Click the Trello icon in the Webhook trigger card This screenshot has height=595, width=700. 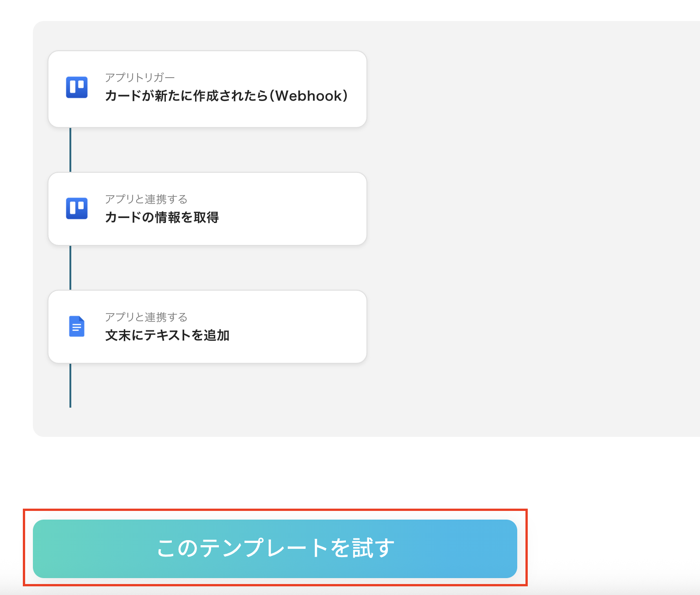pyautogui.click(x=77, y=87)
